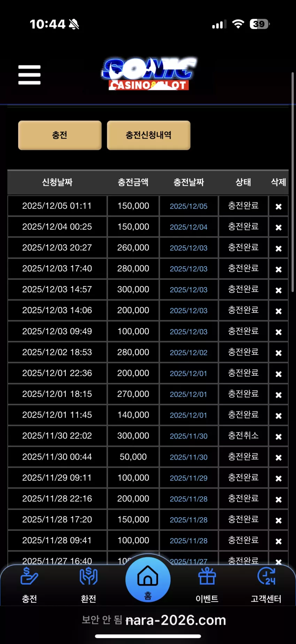Click the 2025/12/05 charge date link
Viewport: 296px width, 644px height.
[188, 206]
